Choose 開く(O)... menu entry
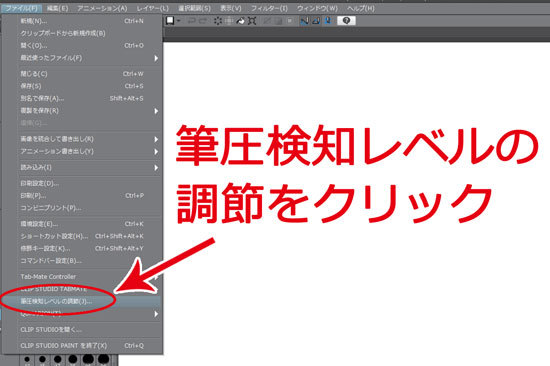This screenshot has height=366, width=550. (x=82, y=46)
